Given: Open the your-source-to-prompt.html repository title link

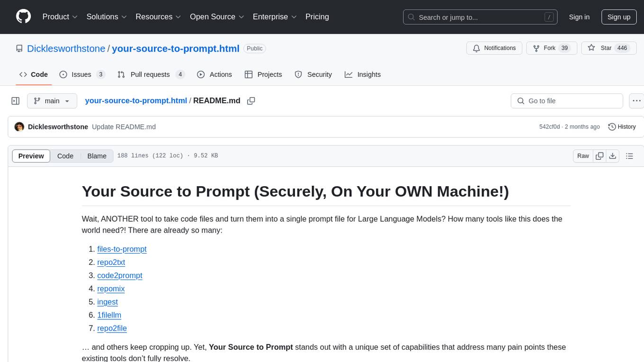Looking at the screenshot, I should tap(176, 48).
